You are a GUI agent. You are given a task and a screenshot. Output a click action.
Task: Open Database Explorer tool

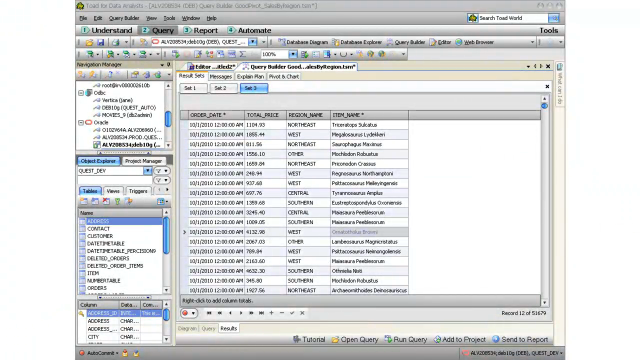pyautogui.click(x=357, y=42)
